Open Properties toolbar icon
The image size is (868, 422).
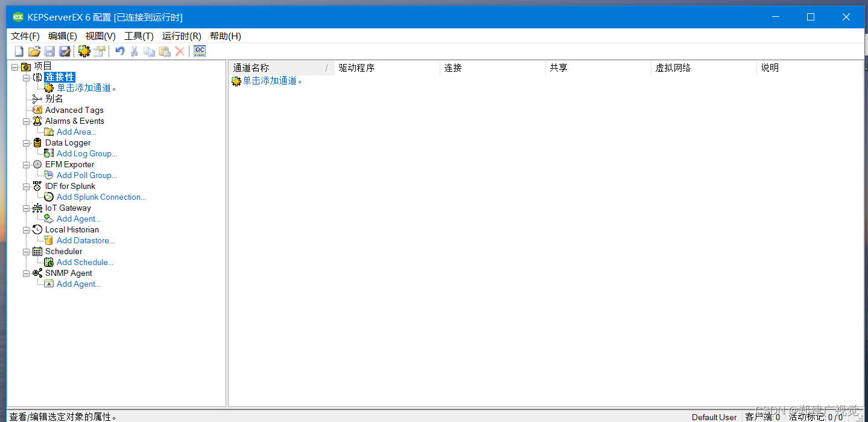tap(100, 51)
